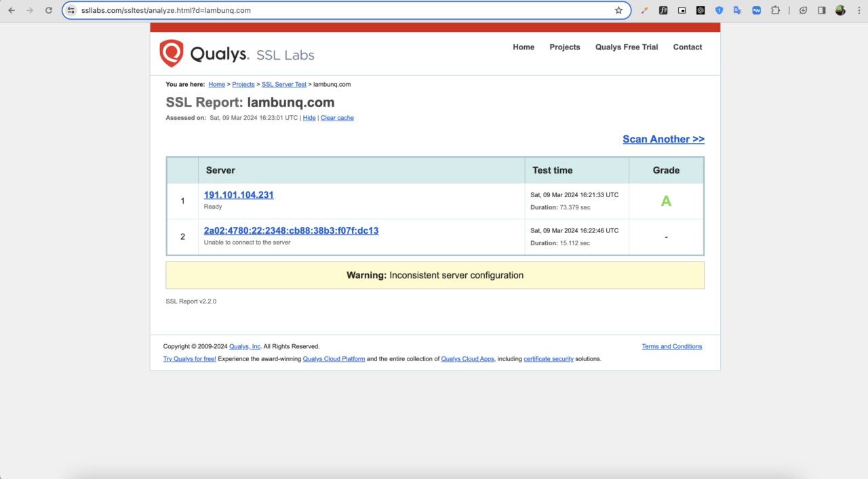Click the Qualys SSL Labs logo
This screenshot has height=479, width=868.
[237, 54]
